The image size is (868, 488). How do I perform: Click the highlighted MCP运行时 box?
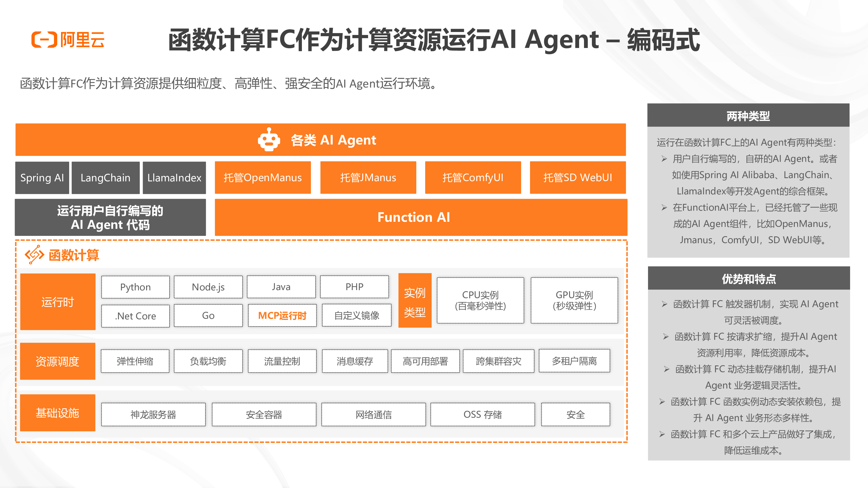pos(282,316)
